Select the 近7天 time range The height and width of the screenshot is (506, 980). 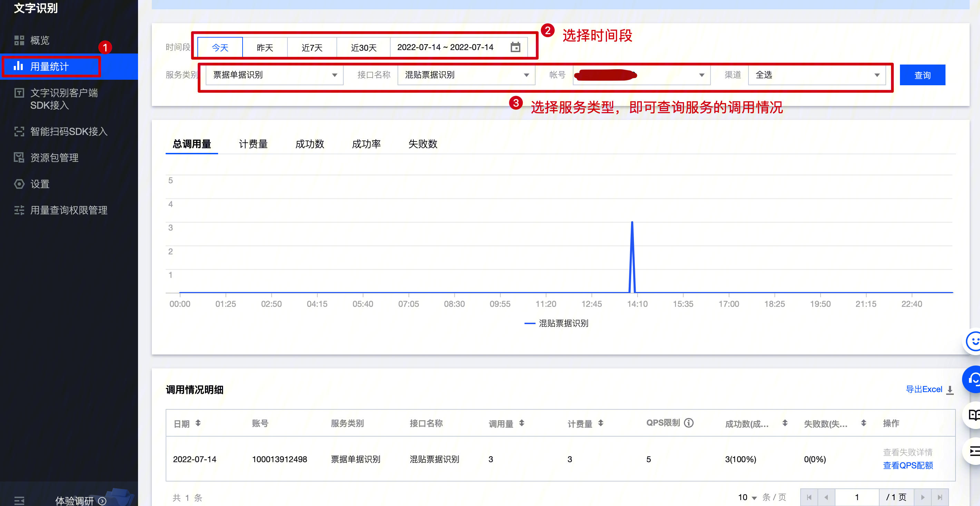pos(312,48)
